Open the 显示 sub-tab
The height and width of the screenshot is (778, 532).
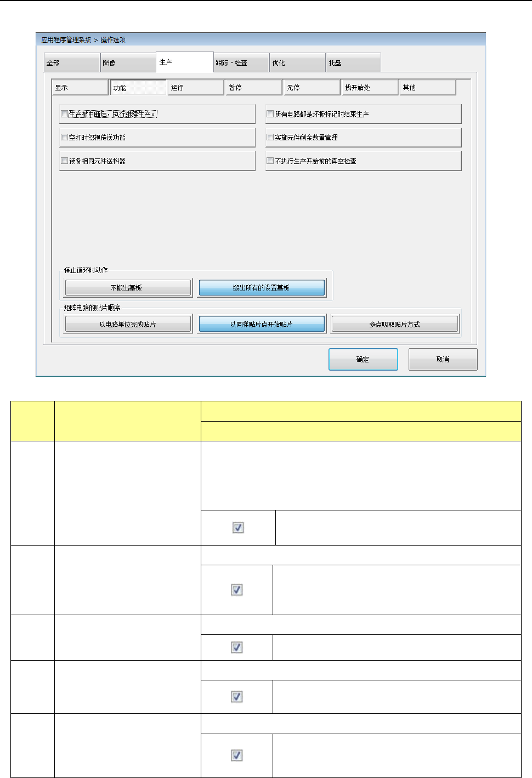pyautogui.click(x=81, y=87)
